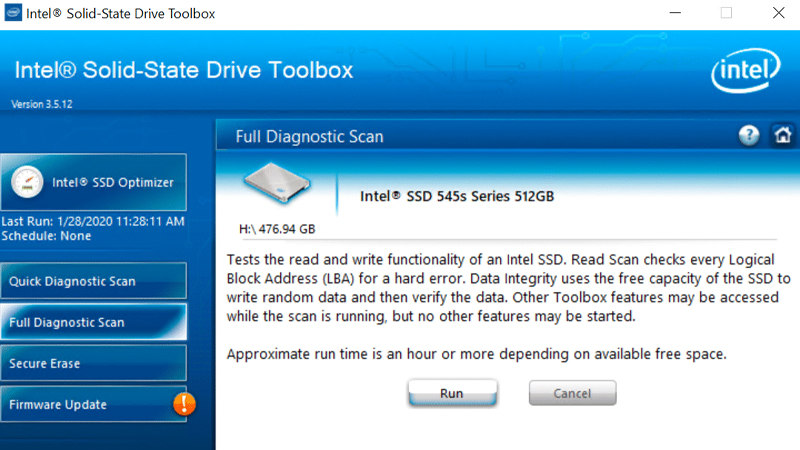Click the Schedule: None text

click(x=46, y=236)
